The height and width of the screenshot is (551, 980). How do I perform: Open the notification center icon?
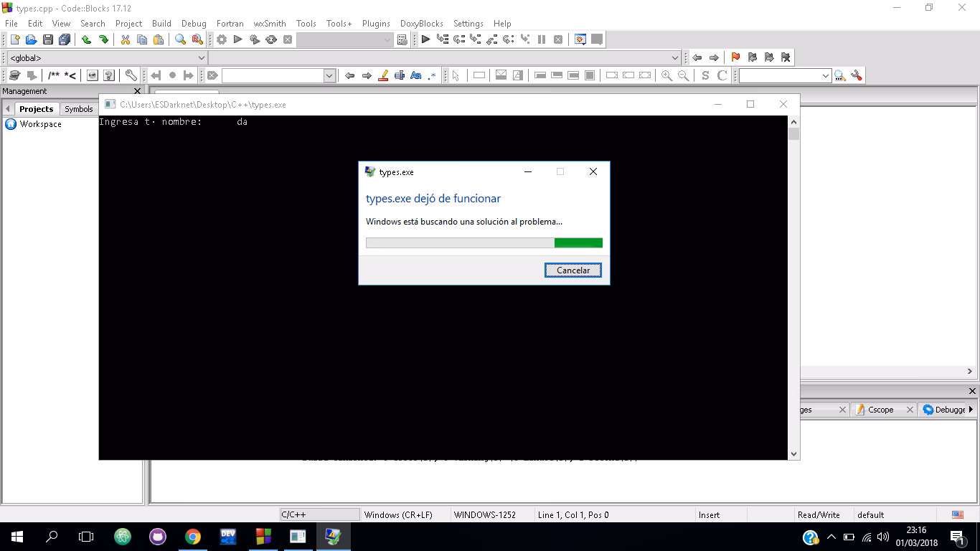[x=957, y=537]
